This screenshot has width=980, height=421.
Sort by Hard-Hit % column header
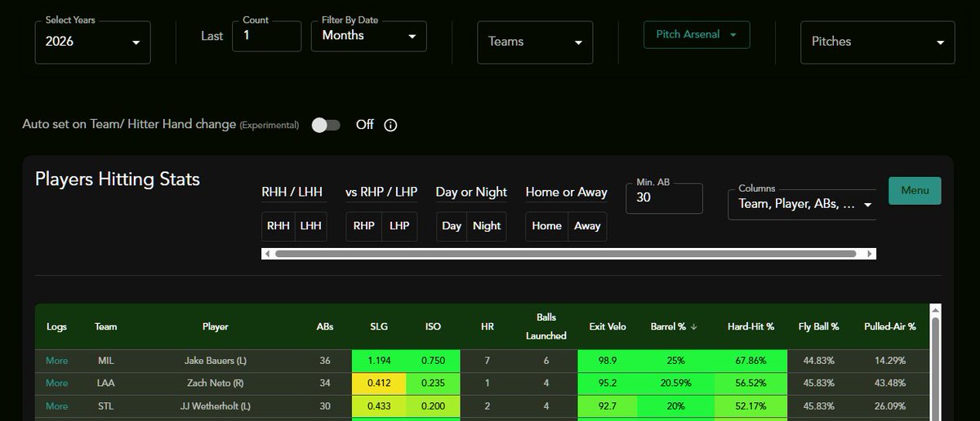[x=751, y=326]
